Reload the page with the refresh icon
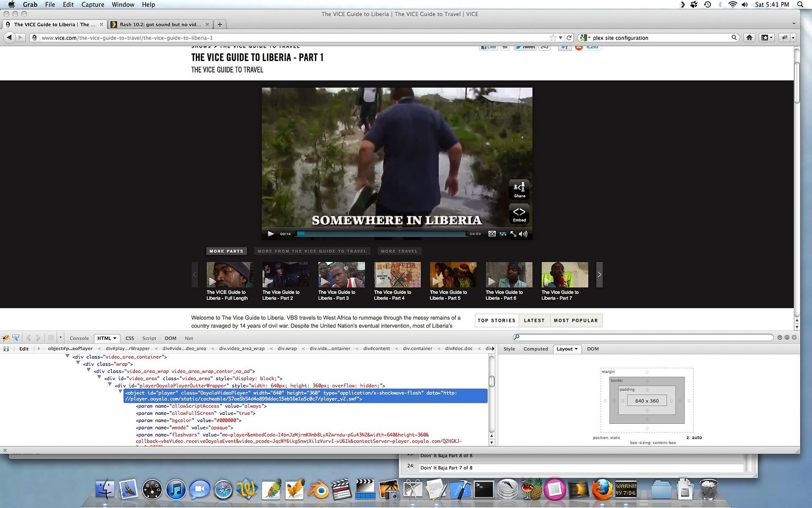Screen dimensions: 812x508 pos(569,38)
